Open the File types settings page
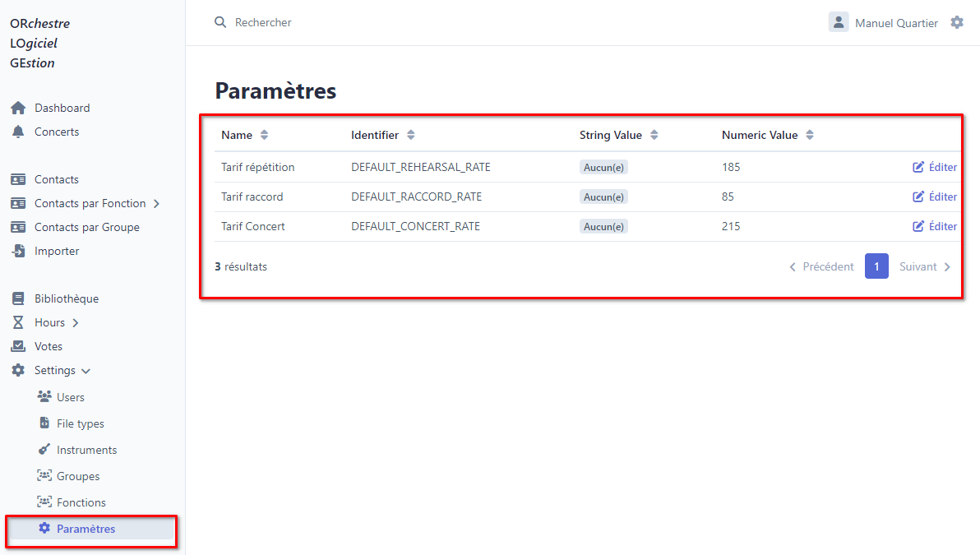 (80, 423)
